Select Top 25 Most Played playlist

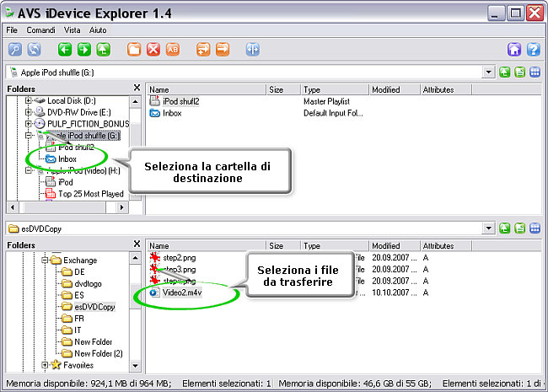pyautogui.click(x=91, y=194)
